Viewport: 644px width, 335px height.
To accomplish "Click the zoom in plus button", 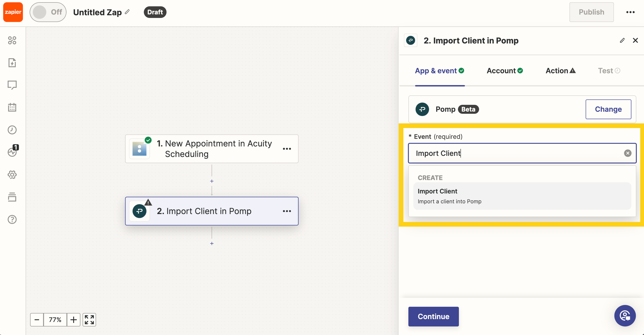I will pyautogui.click(x=73, y=320).
